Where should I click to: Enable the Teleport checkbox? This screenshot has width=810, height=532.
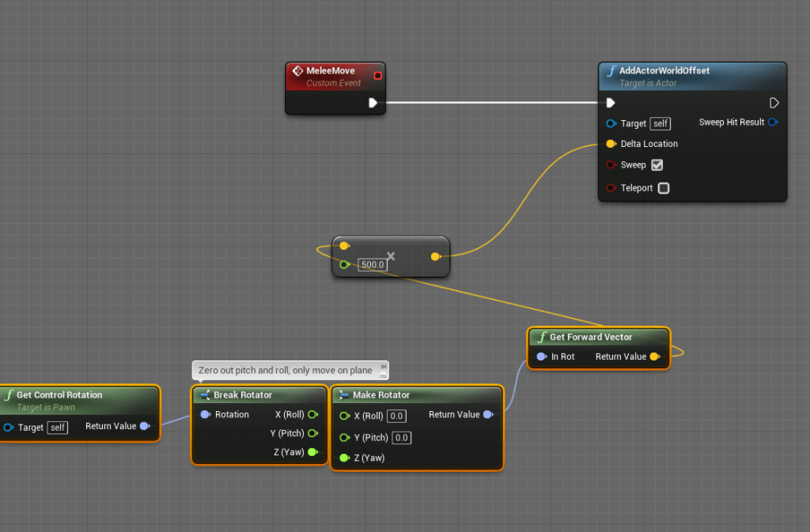click(664, 188)
